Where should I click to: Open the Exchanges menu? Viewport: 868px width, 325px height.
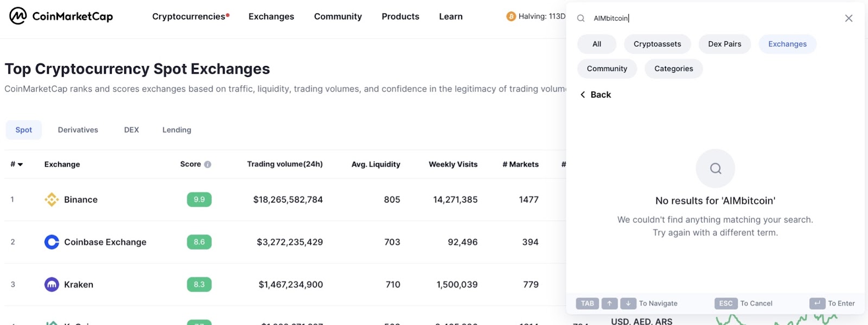click(x=271, y=16)
